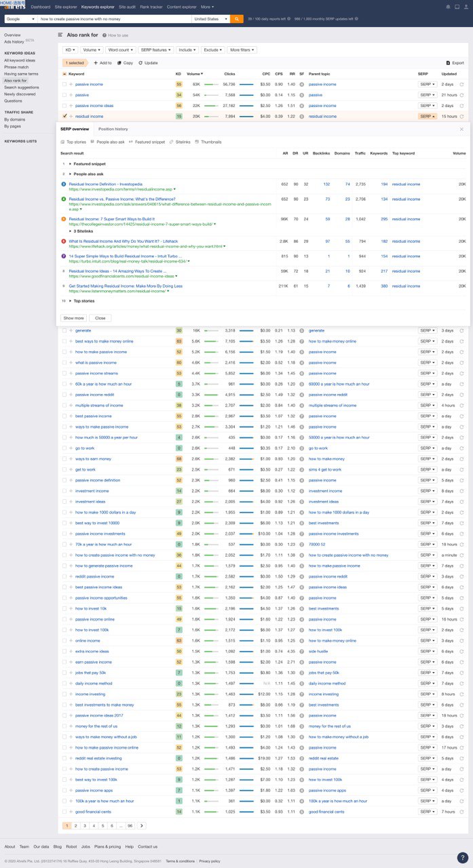Switch to the Position history tab
Screen dimensions: 473x868
pos(113,129)
